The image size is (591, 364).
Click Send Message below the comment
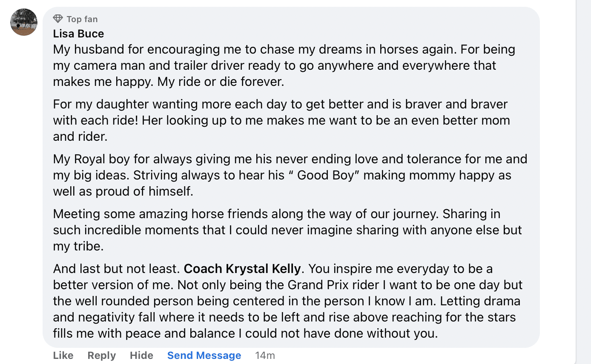(204, 355)
